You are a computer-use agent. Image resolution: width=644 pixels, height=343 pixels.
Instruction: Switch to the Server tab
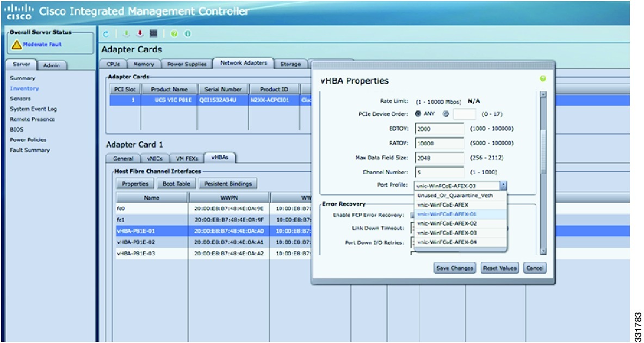[x=22, y=65]
